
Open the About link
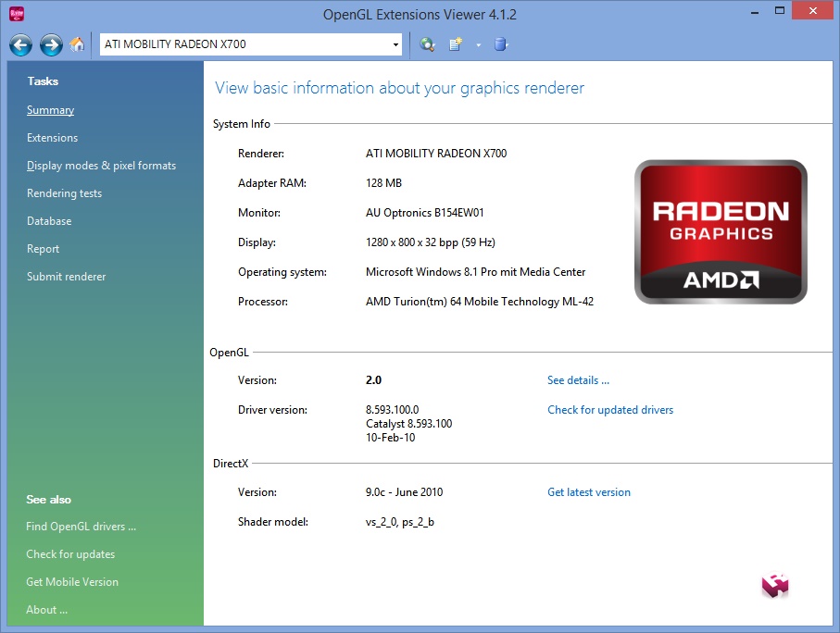46,610
